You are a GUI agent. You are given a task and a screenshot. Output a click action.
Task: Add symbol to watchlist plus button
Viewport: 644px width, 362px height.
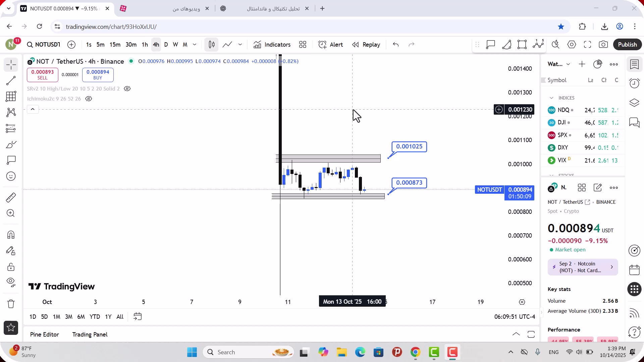point(582,64)
